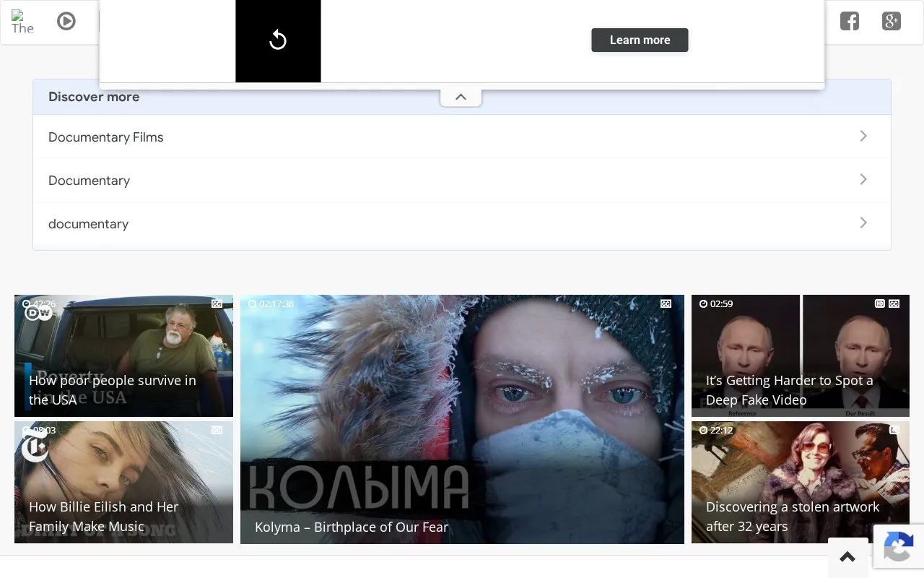Viewport: 924px width, 578px height.
Task: Open How Billie Eilish and Her Family Make Music
Action: coord(123,482)
